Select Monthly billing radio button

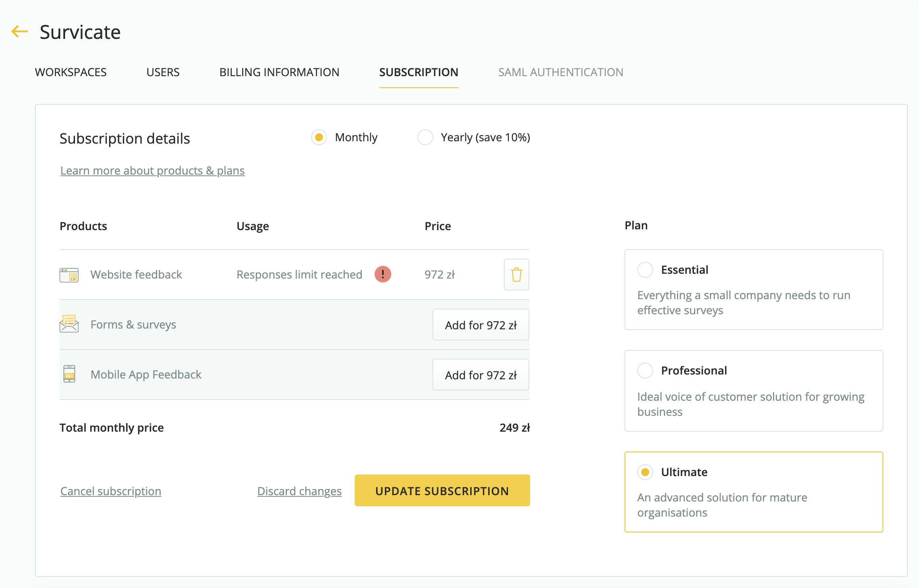coord(319,137)
